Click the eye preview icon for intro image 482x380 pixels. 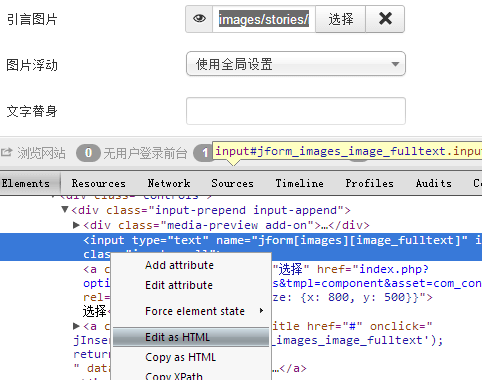pyautogui.click(x=199, y=19)
